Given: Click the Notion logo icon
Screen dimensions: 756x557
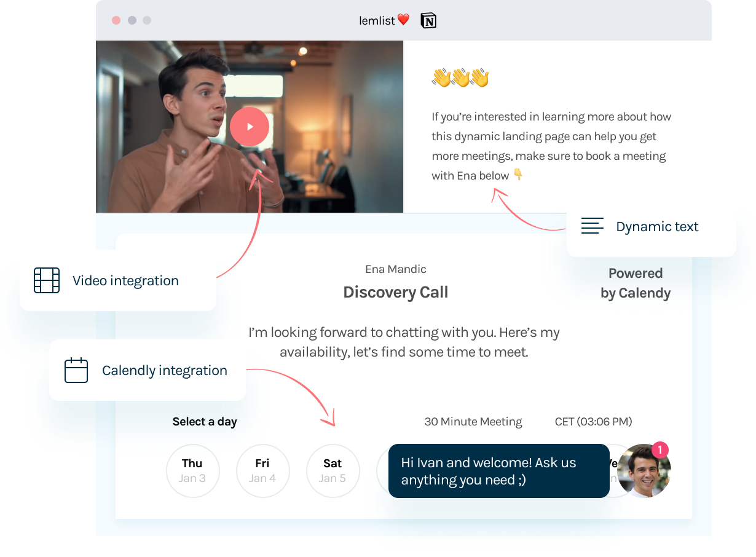Looking at the screenshot, I should [428, 20].
